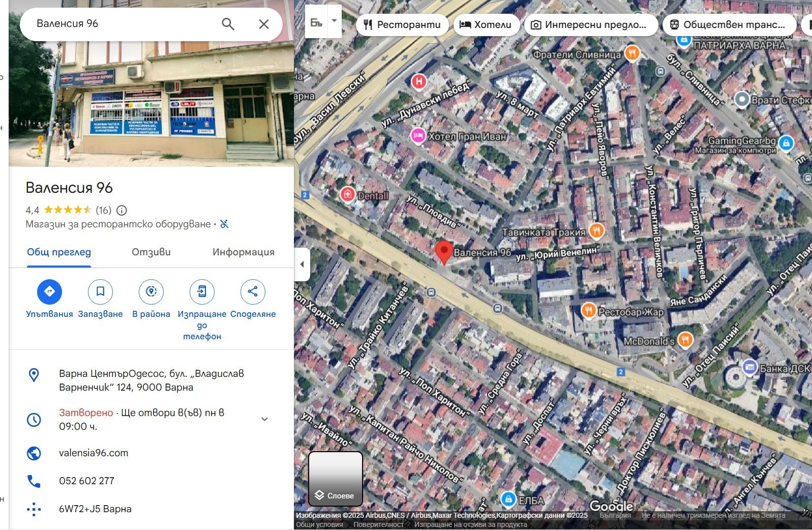Switch to the Общ преглед tab

(x=59, y=252)
